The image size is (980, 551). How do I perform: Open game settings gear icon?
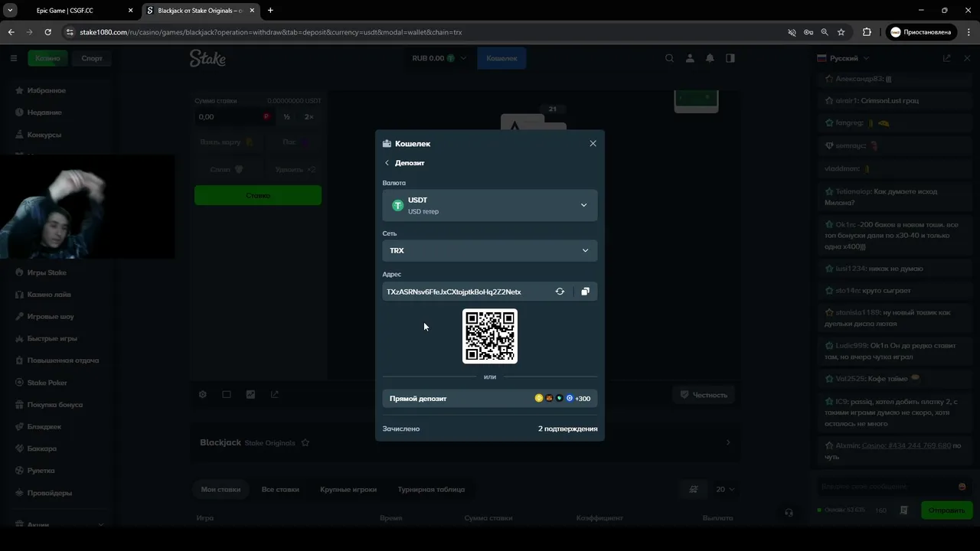click(x=203, y=395)
